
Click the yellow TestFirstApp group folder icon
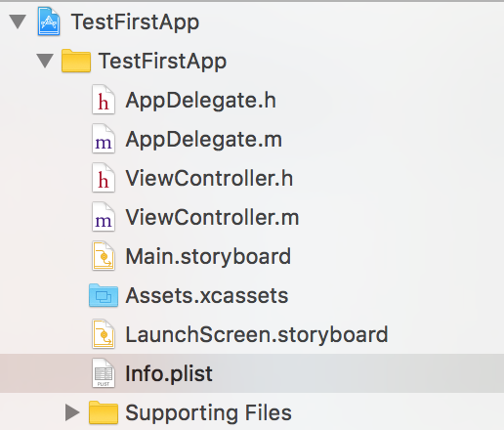(76, 61)
